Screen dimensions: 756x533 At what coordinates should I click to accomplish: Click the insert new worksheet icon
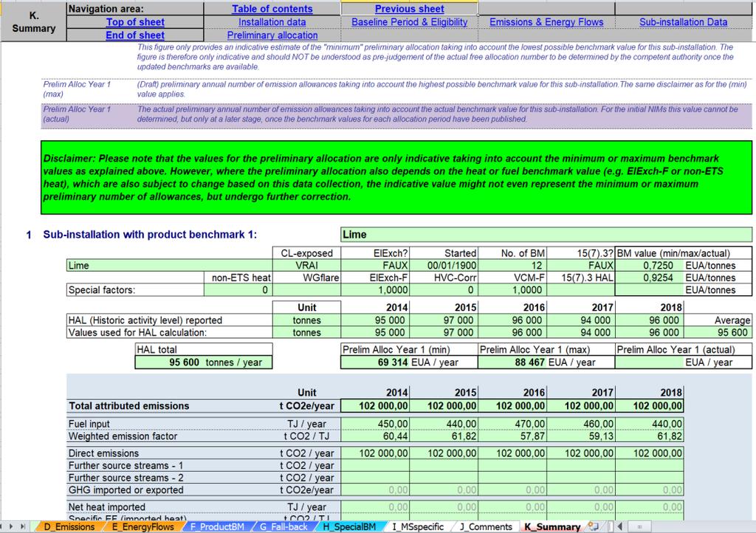[593, 527]
